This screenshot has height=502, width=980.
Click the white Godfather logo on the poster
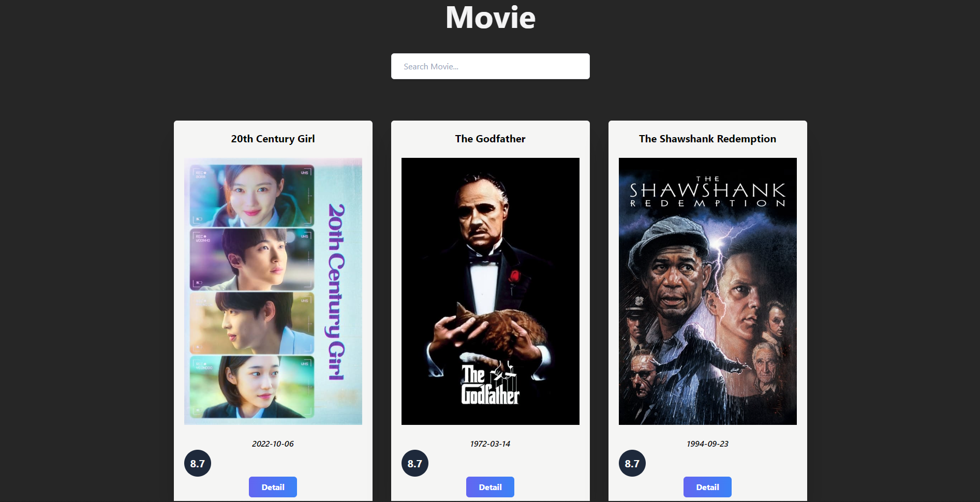pyautogui.click(x=490, y=383)
